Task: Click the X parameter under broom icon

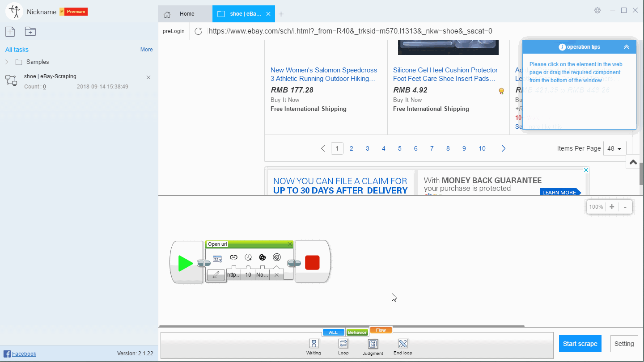Action: [x=276, y=275]
